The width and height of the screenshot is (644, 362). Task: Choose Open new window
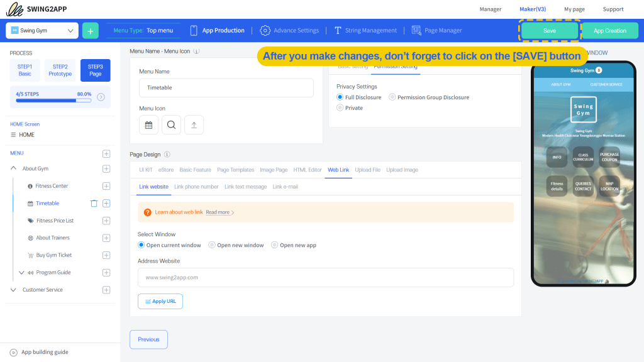212,245
